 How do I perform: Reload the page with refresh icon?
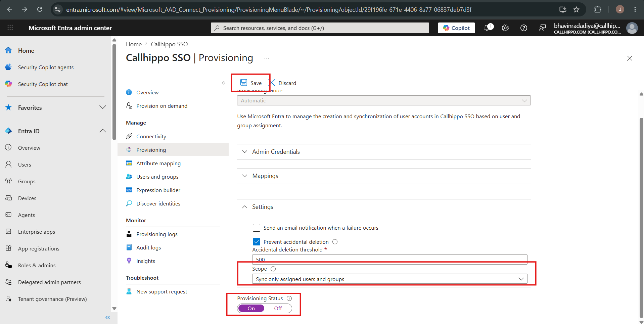[40, 9]
